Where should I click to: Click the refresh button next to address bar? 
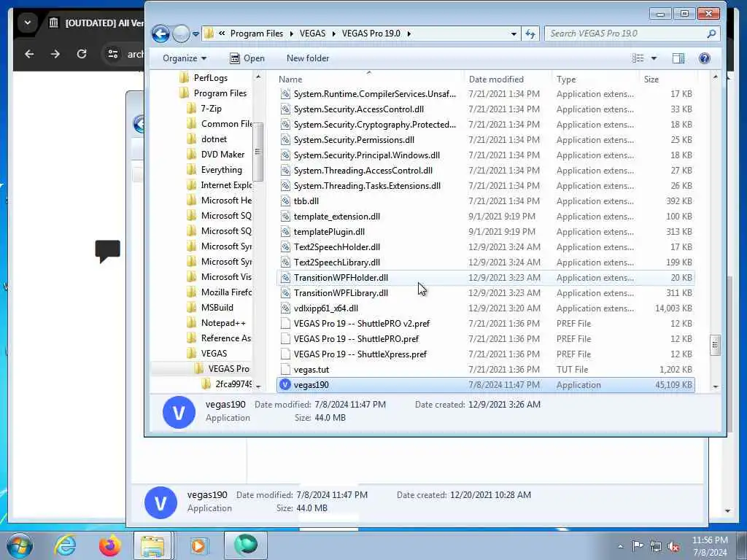pos(530,34)
